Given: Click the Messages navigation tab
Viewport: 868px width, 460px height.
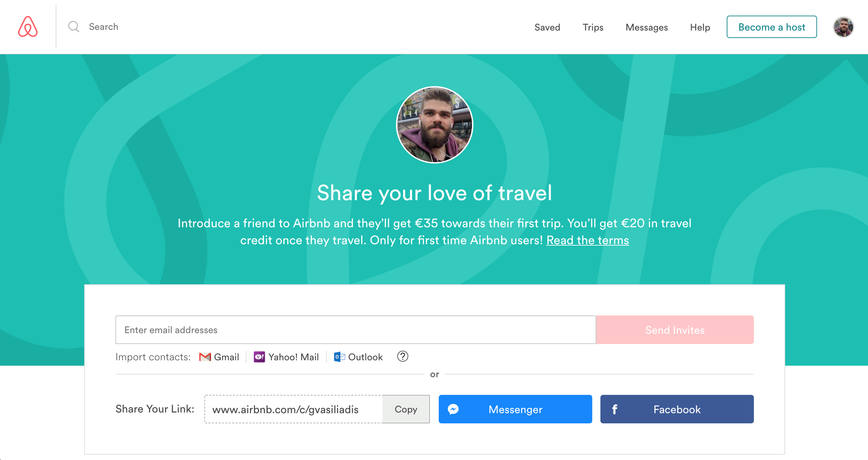Looking at the screenshot, I should (x=648, y=26).
